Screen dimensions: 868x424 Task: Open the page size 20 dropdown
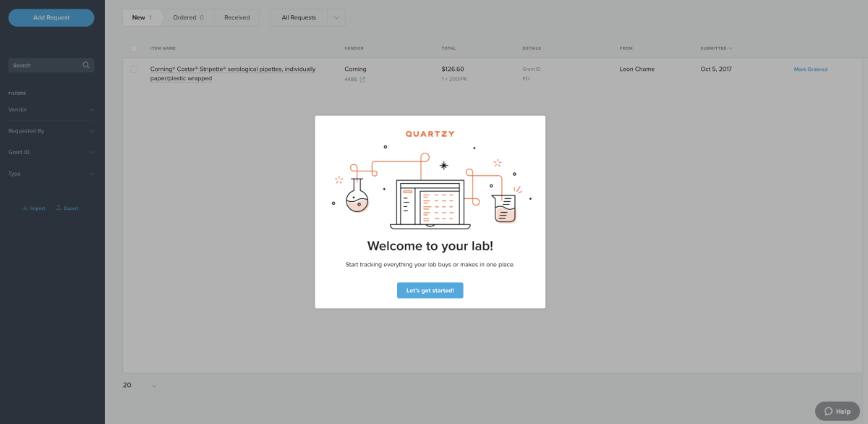tap(140, 386)
